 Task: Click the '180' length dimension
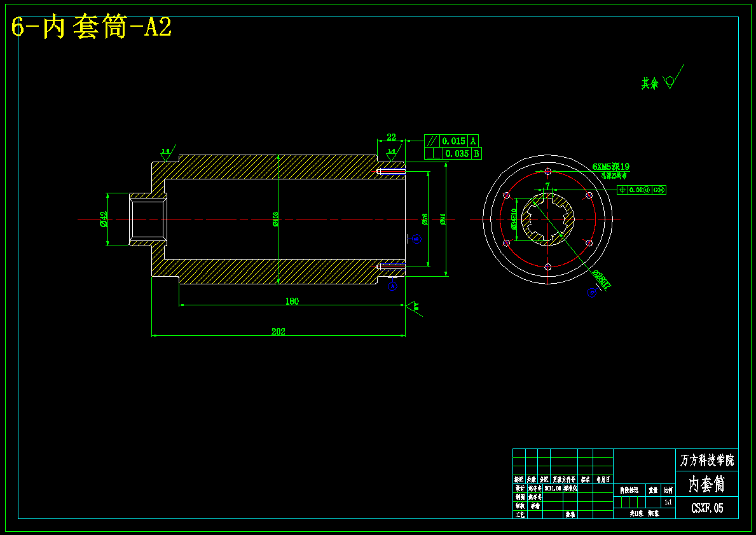(292, 302)
